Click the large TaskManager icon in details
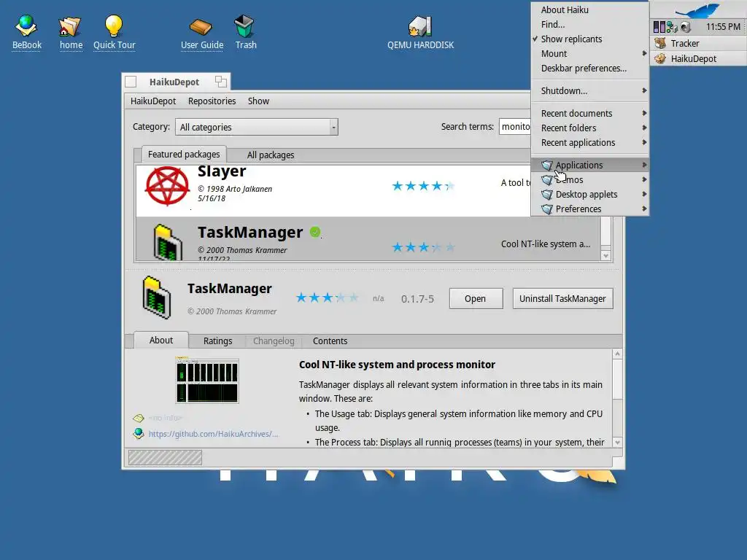Viewport: 747px width, 560px height. [x=156, y=297]
